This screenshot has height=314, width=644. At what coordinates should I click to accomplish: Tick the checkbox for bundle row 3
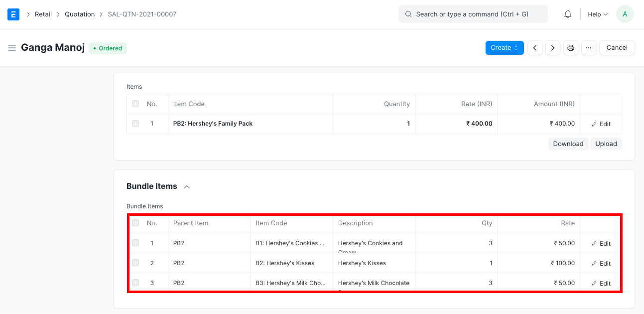pyautogui.click(x=135, y=283)
